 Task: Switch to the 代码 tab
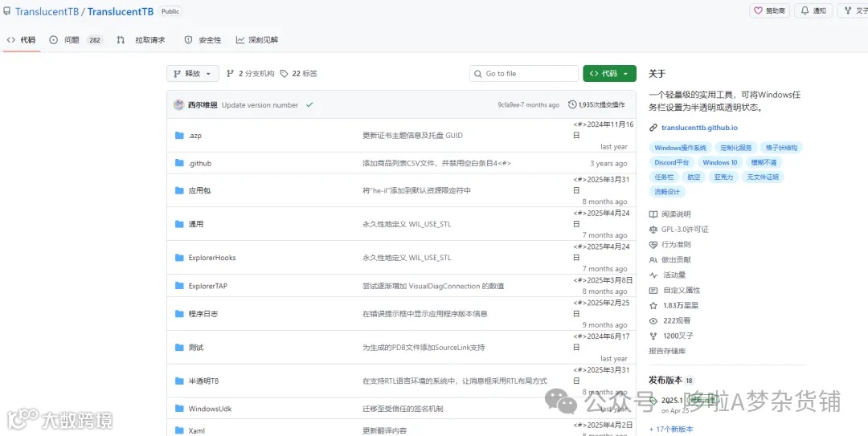pyautogui.click(x=22, y=40)
